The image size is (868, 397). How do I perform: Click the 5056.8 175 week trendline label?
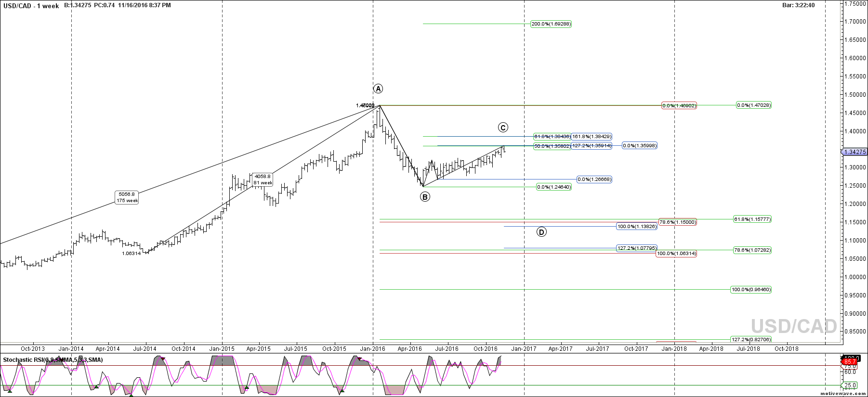tap(127, 197)
